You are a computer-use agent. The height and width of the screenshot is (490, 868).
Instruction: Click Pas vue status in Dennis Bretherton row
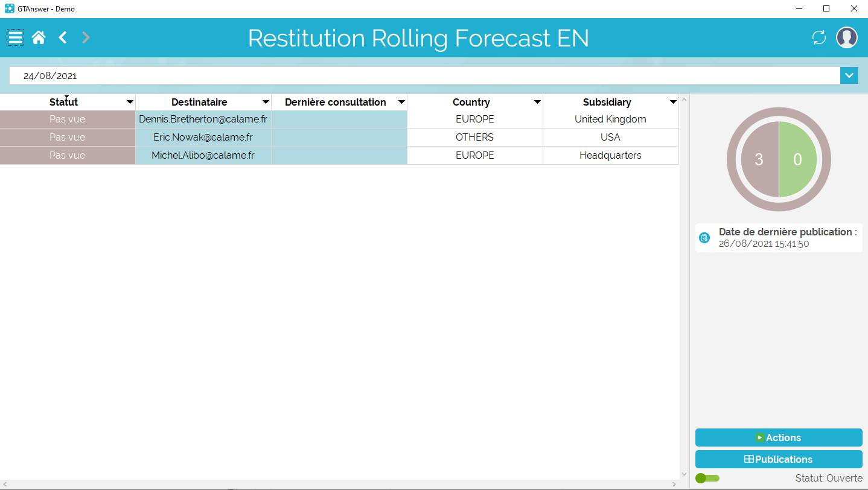point(68,119)
